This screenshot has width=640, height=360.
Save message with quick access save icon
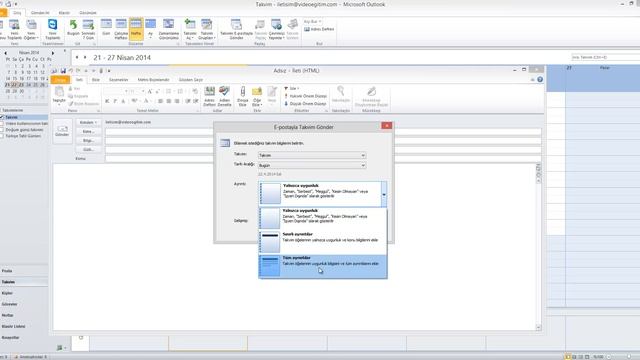63,71
